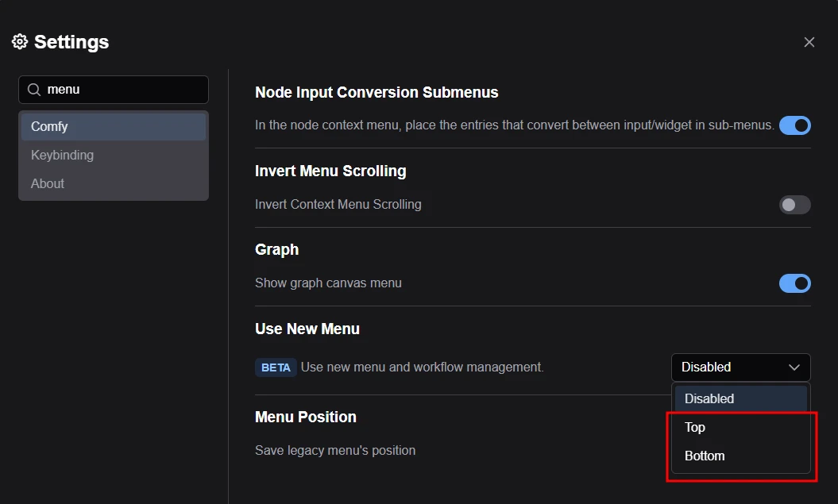Disable Node Input Conversion Submenus toggle

(x=794, y=125)
